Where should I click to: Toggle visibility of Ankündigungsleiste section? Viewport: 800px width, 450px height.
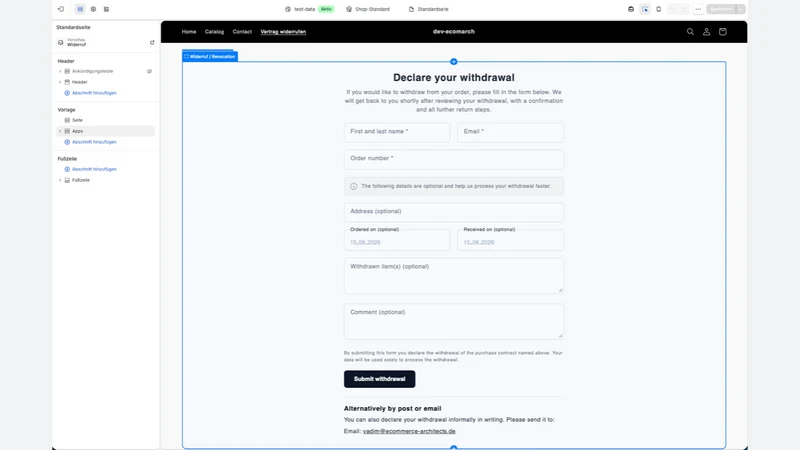click(x=149, y=71)
